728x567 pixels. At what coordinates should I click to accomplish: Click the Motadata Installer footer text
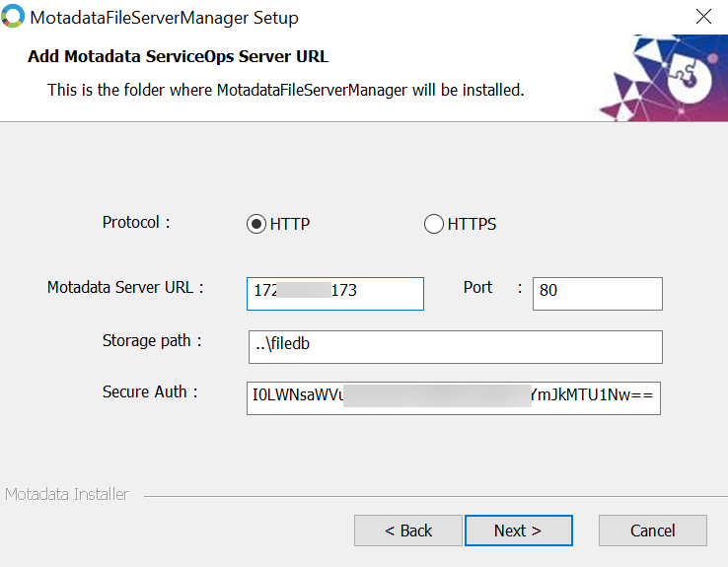click(x=67, y=494)
